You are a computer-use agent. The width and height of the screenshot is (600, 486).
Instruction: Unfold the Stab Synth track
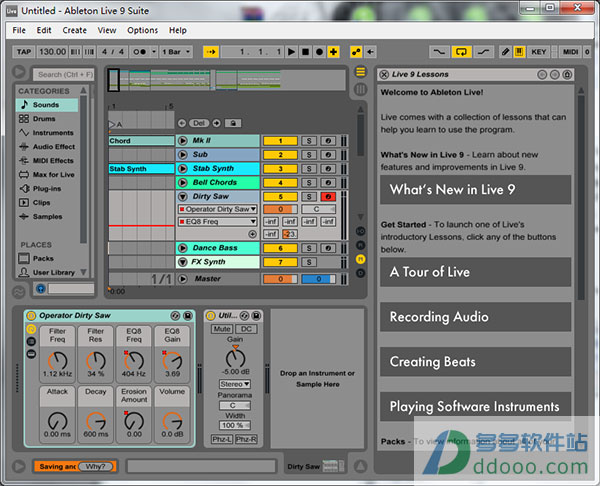pyautogui.click(x=183, y=168)
